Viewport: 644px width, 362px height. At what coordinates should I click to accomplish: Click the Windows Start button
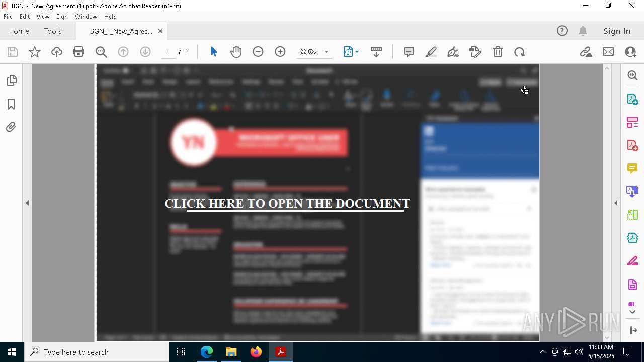pyautogui.click(x=12, y=352)
